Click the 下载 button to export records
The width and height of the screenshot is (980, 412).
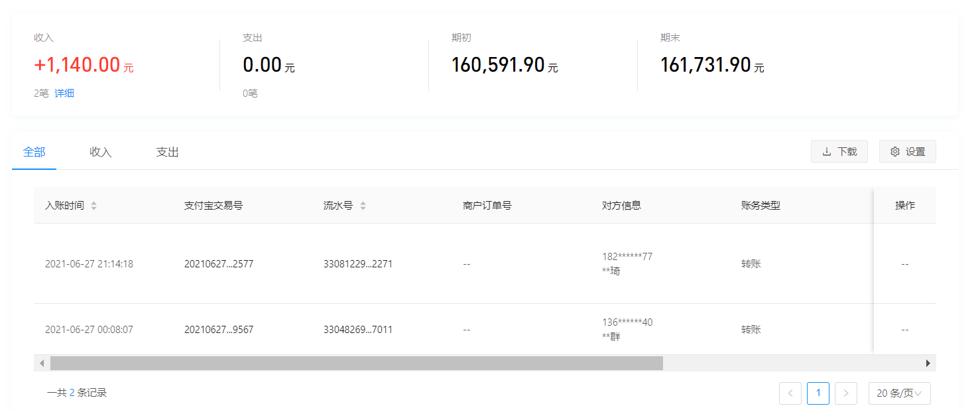click(839, 151)
